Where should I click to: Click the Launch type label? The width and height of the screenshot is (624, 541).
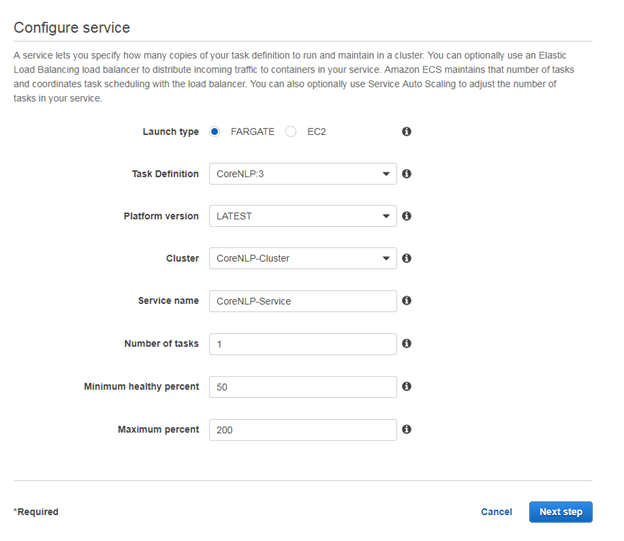pyautogui.click(x=171, y=132)
